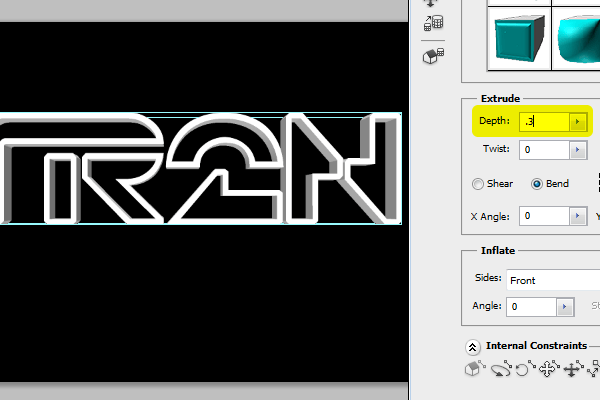Click into the Depth value field
Viewport: 600px width, 400px height.
[544, 122]
